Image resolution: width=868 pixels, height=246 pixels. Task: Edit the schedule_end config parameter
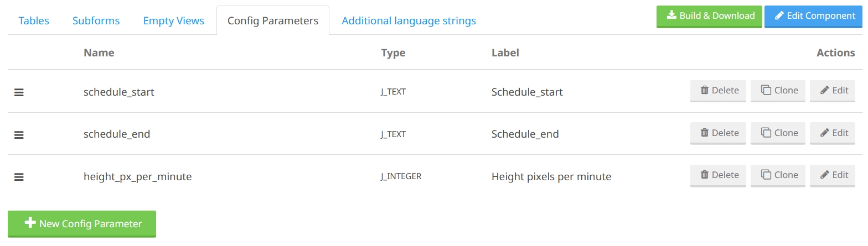coord(833,133)
